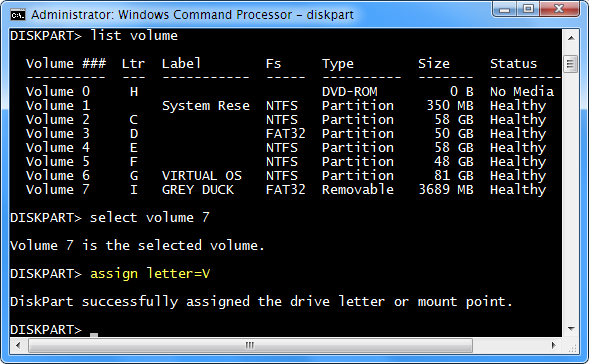Click the window resize grip corner
Screen dimensions: 589x364
572,347
